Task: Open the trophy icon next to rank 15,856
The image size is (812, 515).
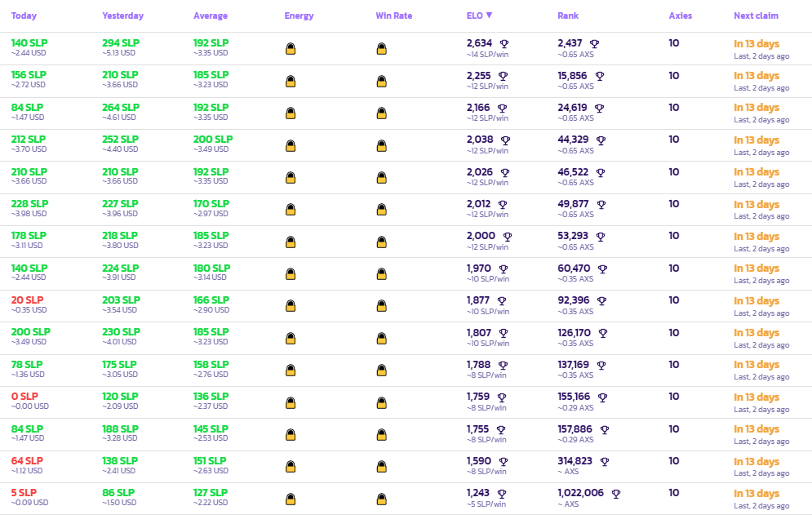Action: [x=600, y=76]
